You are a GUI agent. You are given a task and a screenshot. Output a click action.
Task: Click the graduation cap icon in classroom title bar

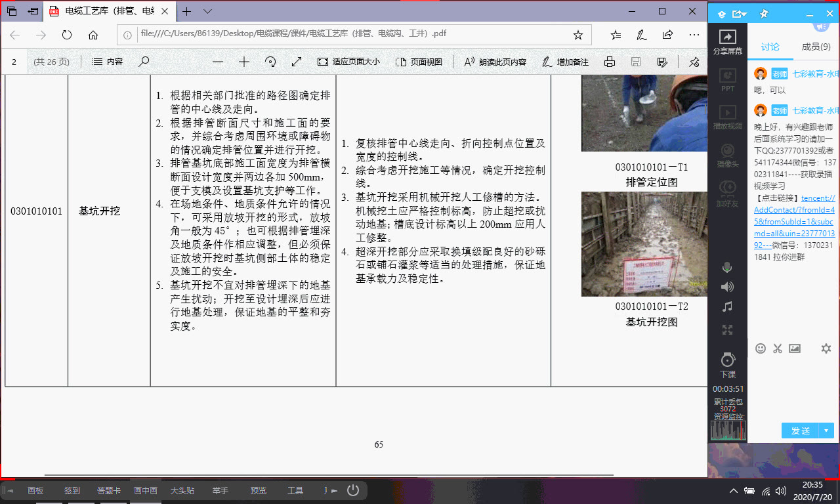pyautogui.click(x=721, y=14)
